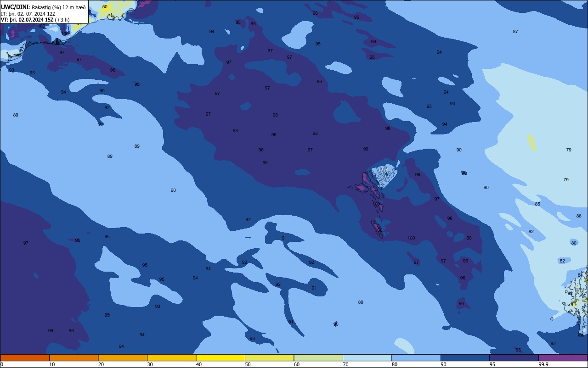Click the humidity value '86' on the map
Image resolution: width=588 pixels, height=368 pixels.
pos(579,216)
